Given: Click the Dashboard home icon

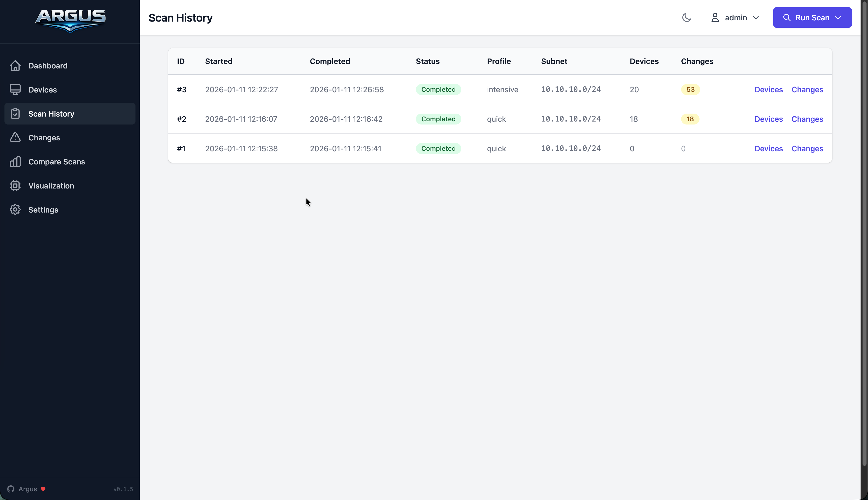Looking at the screenshot, I should pyautogui.click(x=15, y=65).
